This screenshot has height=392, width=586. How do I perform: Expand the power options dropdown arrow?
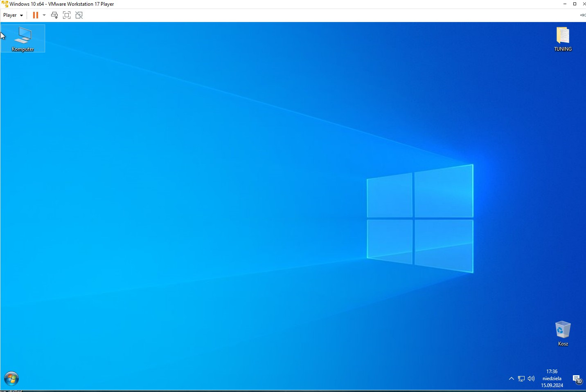point(44,15)
